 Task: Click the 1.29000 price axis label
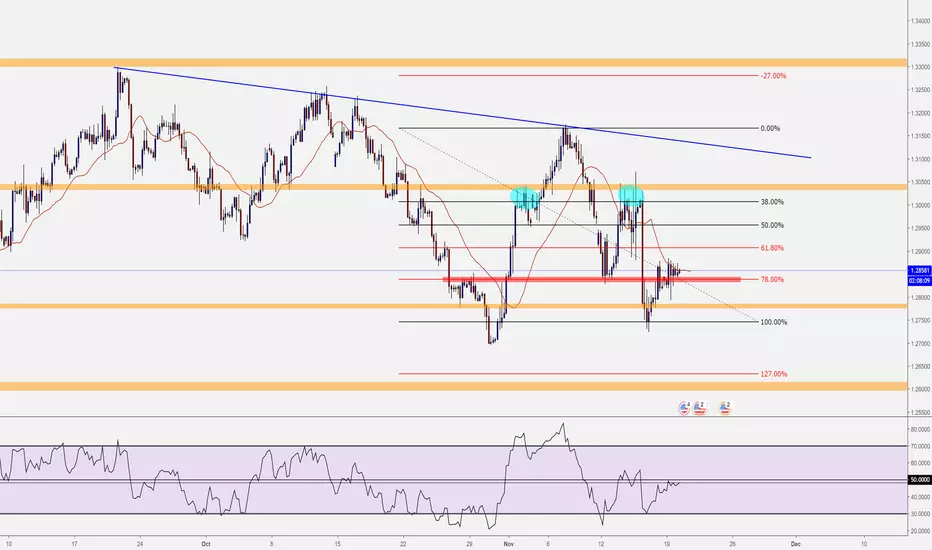pos(920,252)
